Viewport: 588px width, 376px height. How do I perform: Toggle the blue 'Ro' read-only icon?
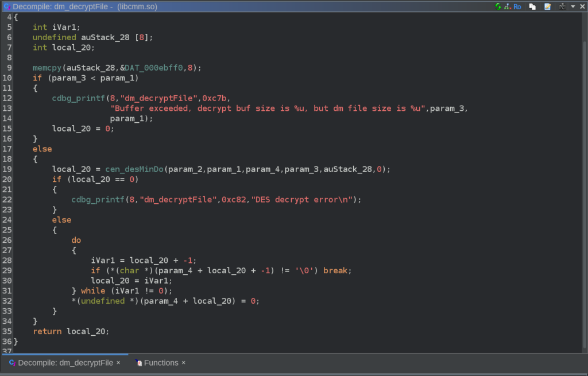(x=517, y=6)
